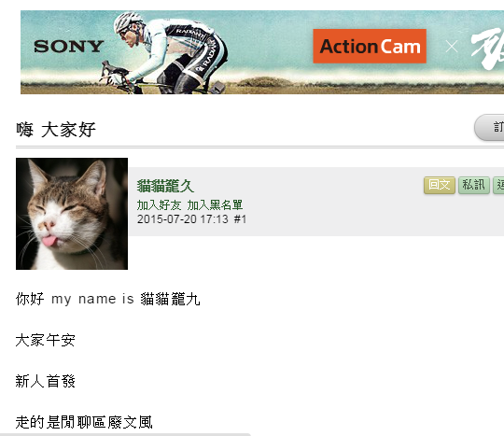This screenshot has height=436, width=504.
Task: Click the text line 大家午安
Action: point(46,340)
